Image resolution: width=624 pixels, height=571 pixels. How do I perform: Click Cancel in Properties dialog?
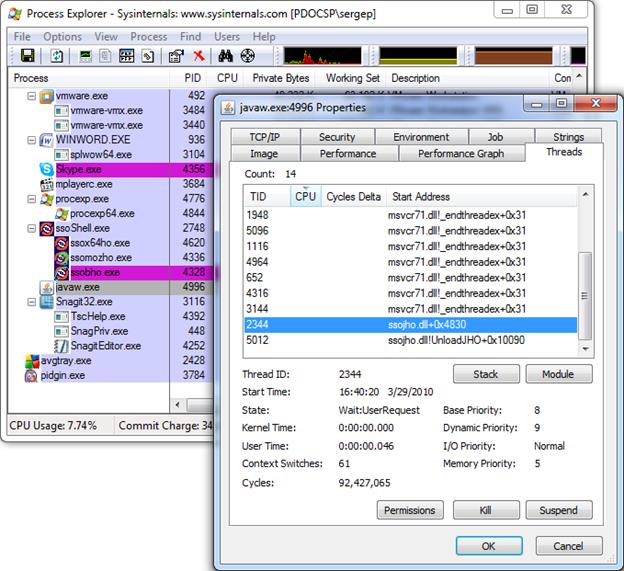(x=568, y=546)
